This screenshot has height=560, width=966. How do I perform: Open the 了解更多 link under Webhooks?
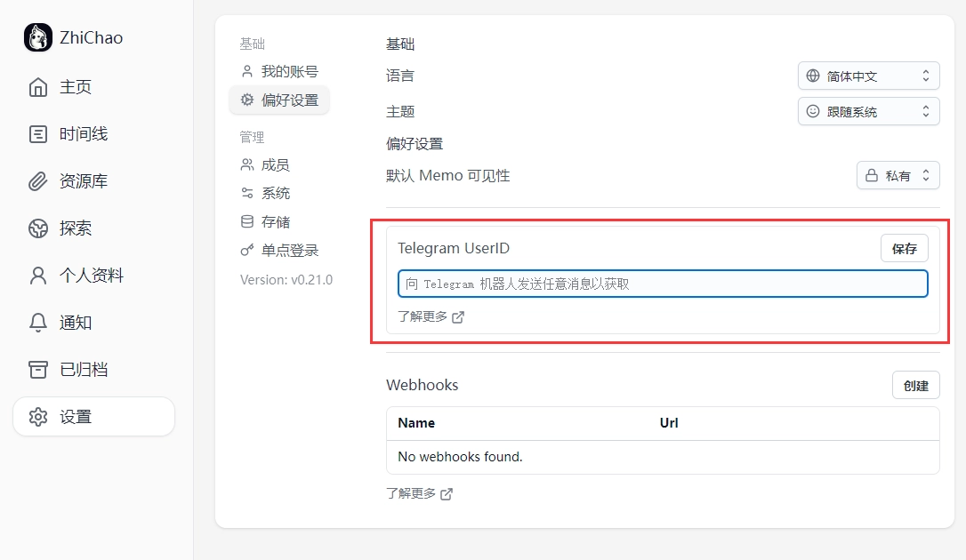[420, 493]
